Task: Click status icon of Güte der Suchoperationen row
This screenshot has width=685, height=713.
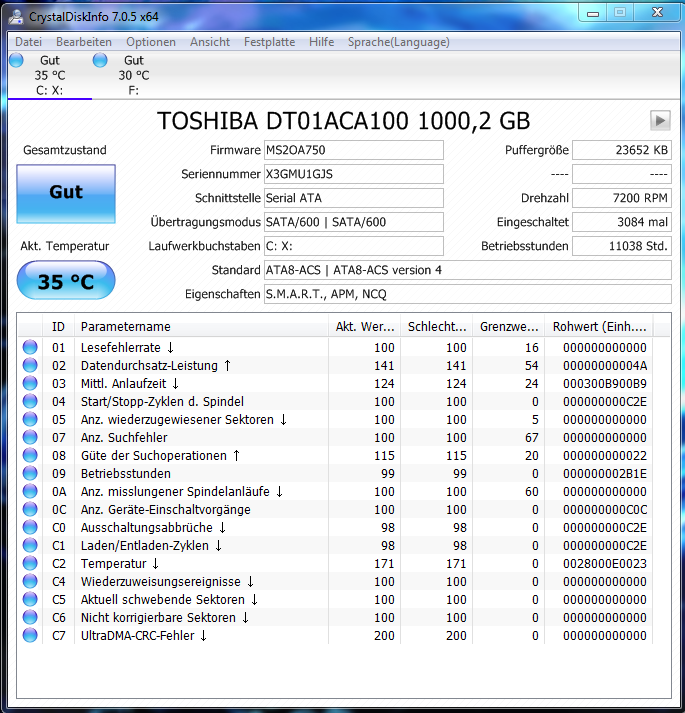Action: [x=30, y=456]
